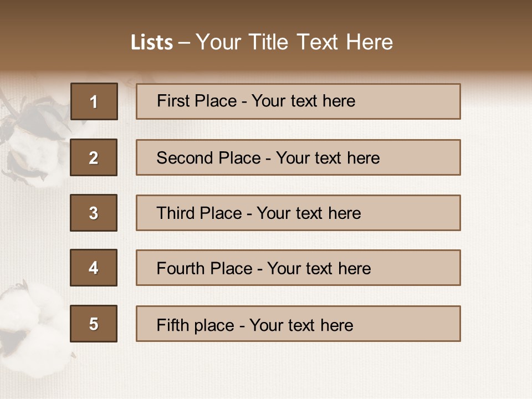Select the number 2 brown square
This screenshot has width=532, height=399.
94,157
